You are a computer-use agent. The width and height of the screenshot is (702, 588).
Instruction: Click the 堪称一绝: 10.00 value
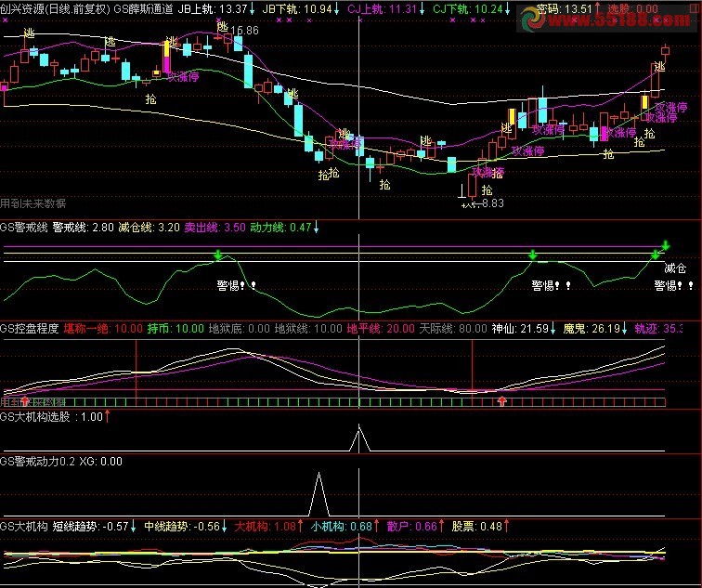[103, 329]
